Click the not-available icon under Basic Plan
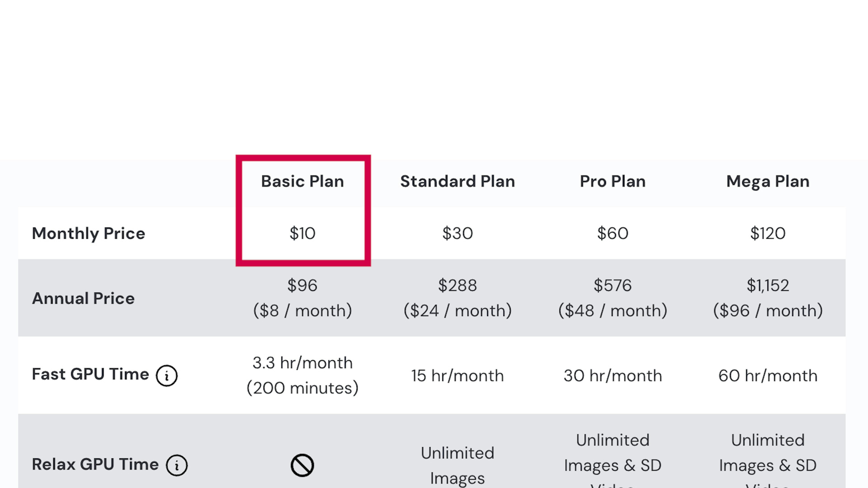The width and height of the screenshot is (868, 488). 302,465
